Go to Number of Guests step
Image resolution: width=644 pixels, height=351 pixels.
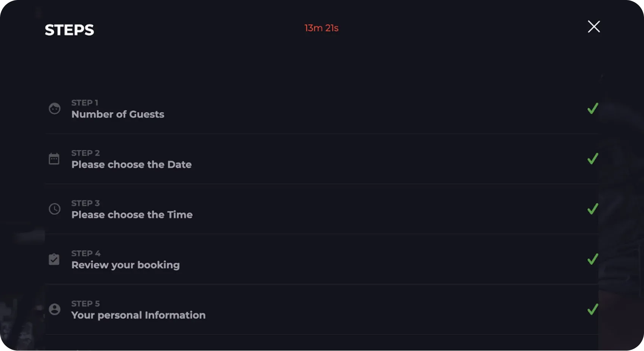pyautogui.click(x=118, y=114)
